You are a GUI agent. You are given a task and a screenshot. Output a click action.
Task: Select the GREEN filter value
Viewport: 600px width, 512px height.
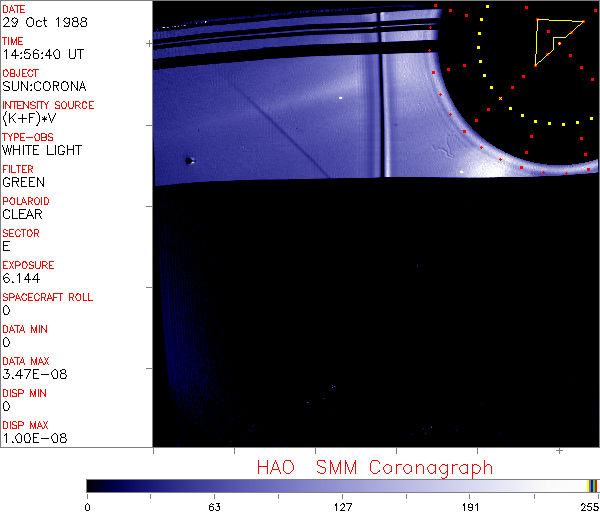coord(23,182)
